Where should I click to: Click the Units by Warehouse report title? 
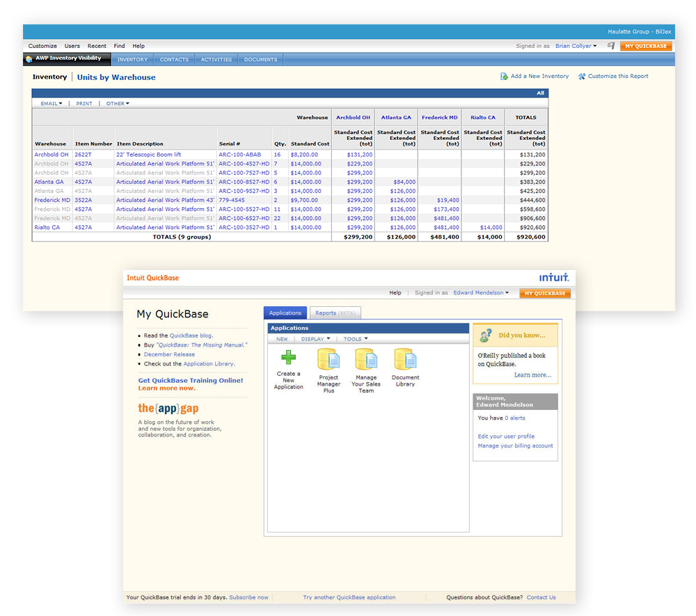tap(116, 77)
